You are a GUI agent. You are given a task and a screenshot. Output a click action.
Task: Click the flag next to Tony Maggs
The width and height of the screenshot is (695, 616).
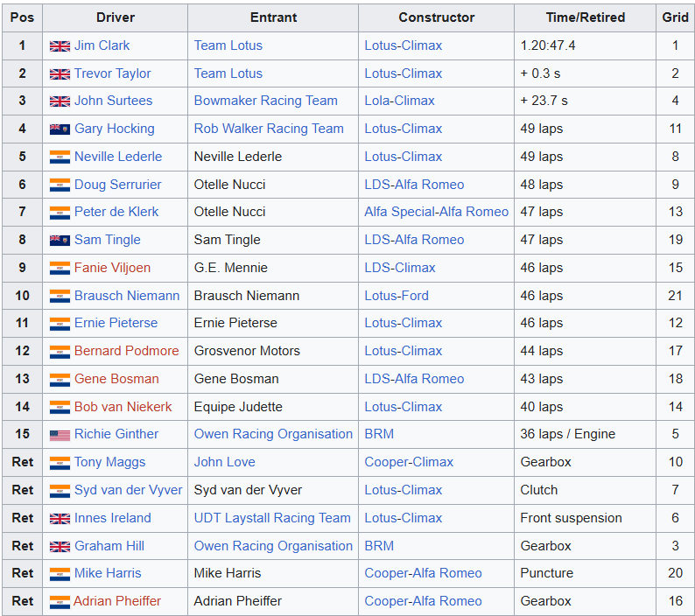point(60,463)
